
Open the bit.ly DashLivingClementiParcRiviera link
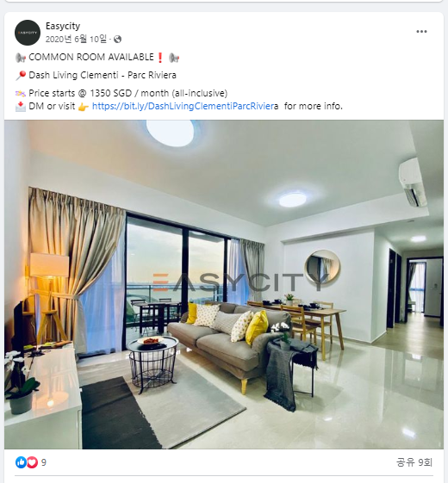pos(185,106)
